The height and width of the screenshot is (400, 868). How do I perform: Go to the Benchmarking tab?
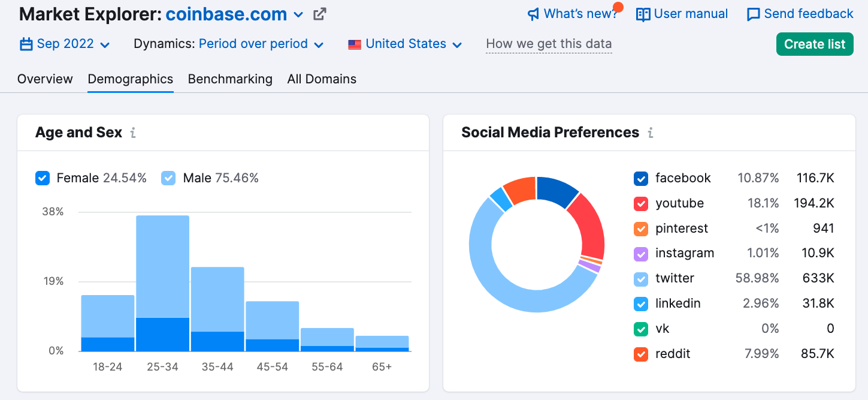click(x=230, y=79)
